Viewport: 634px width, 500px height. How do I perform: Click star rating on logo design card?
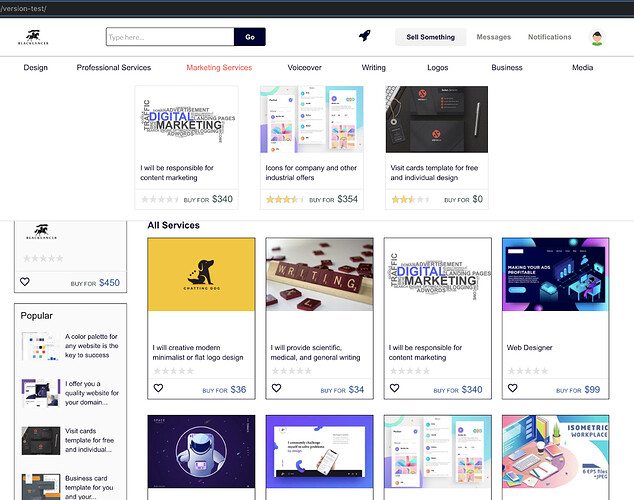pos(173,371)
